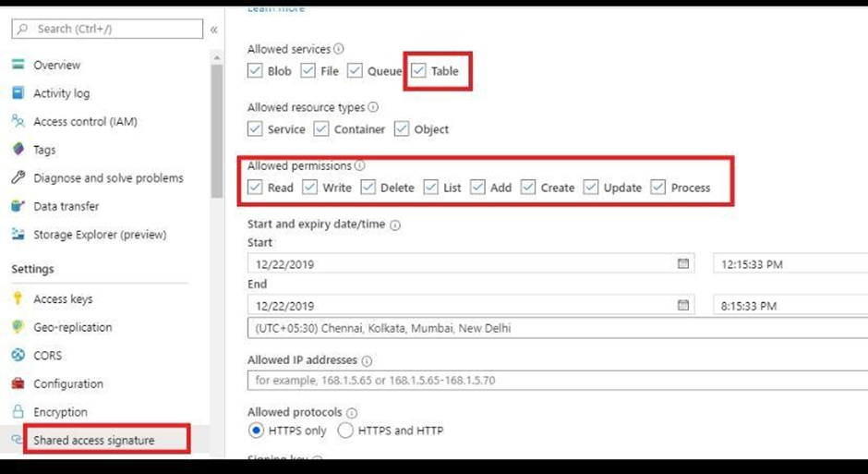Click the CORS icon

click(x=18, y=355)
